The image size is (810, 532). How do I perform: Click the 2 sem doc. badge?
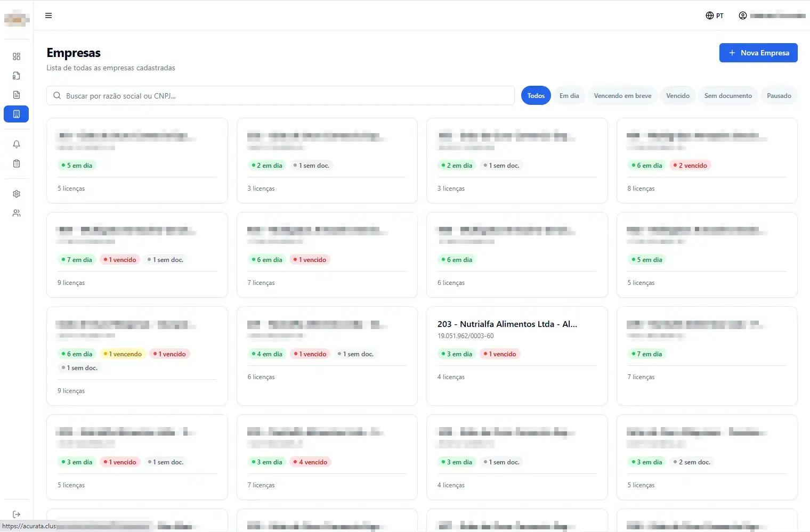[x=692, y=462]
